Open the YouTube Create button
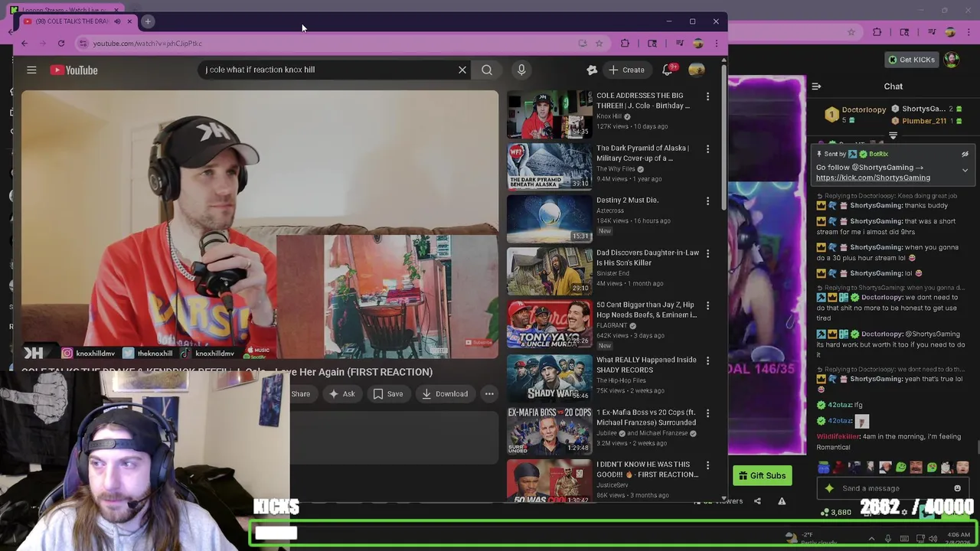980x551 pixels. [x=626, y=70]
